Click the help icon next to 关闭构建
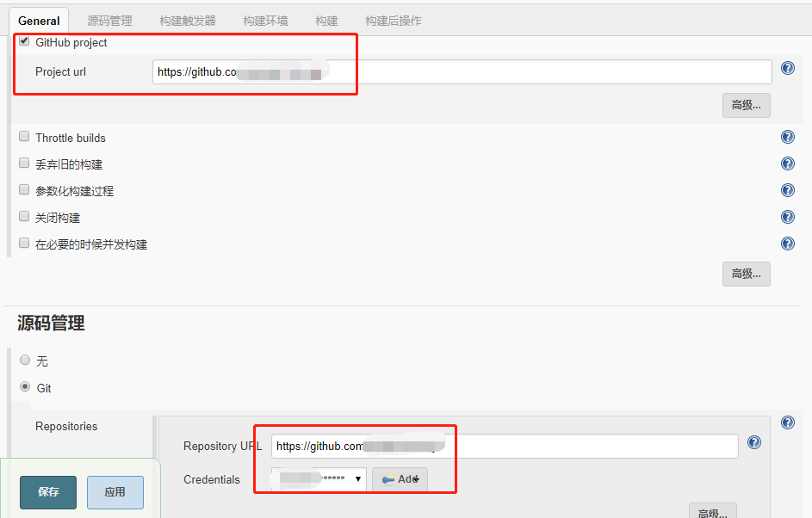Image resolution: width=812 pixels, height=518 pixels. [x=788, y=217]
